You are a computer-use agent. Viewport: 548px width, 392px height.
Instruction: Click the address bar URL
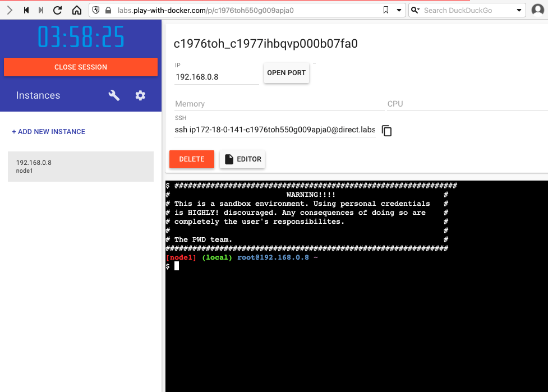[205, 11]
